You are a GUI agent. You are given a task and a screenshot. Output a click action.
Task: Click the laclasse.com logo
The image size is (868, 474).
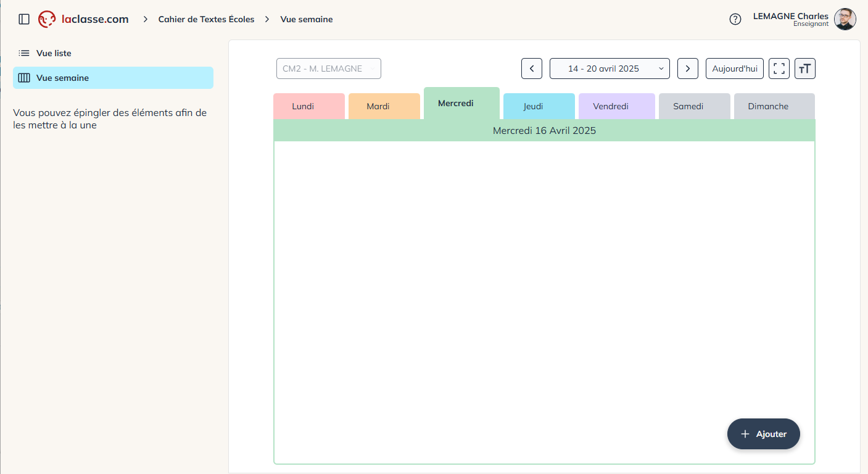coord(83,19)
